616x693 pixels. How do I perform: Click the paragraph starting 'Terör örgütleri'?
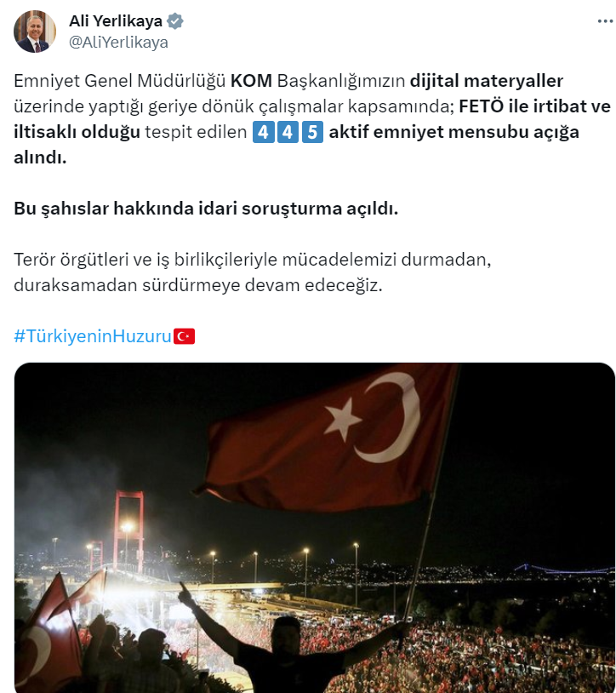[x=252, y=272]
